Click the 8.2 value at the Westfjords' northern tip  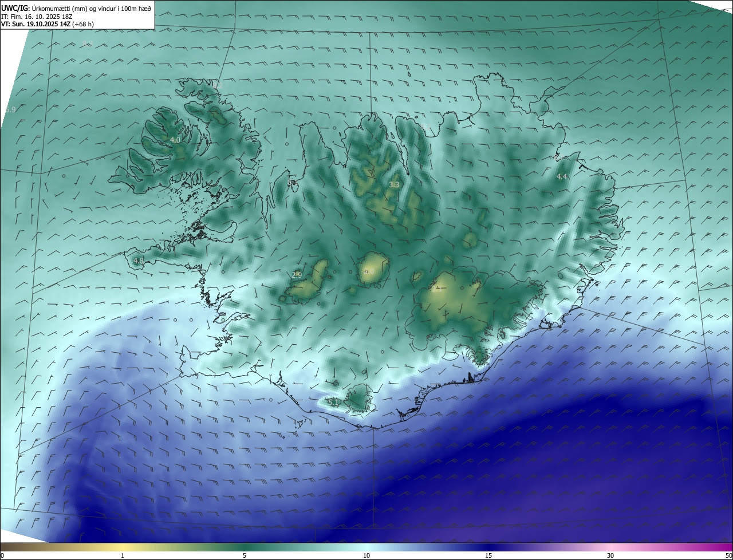(218, 86)
